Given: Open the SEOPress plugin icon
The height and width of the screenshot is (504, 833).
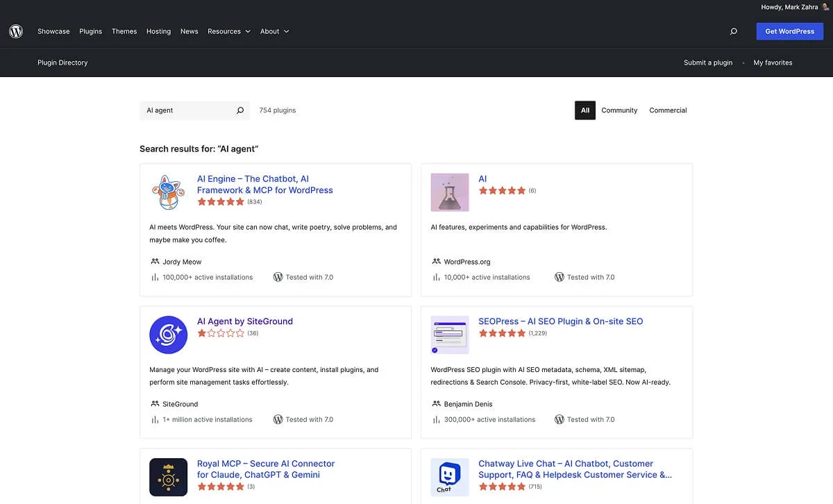Looking at the screenshot, I should click(x=450, y=335).
